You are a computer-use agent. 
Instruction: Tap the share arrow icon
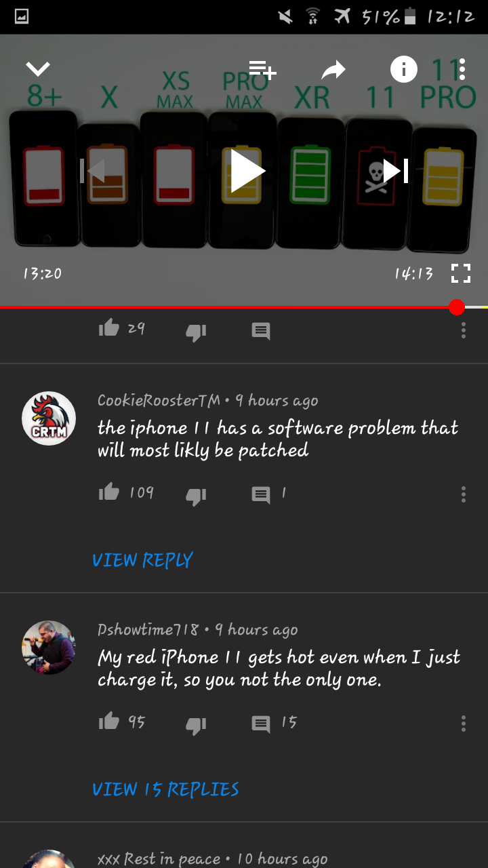[333, 69]
